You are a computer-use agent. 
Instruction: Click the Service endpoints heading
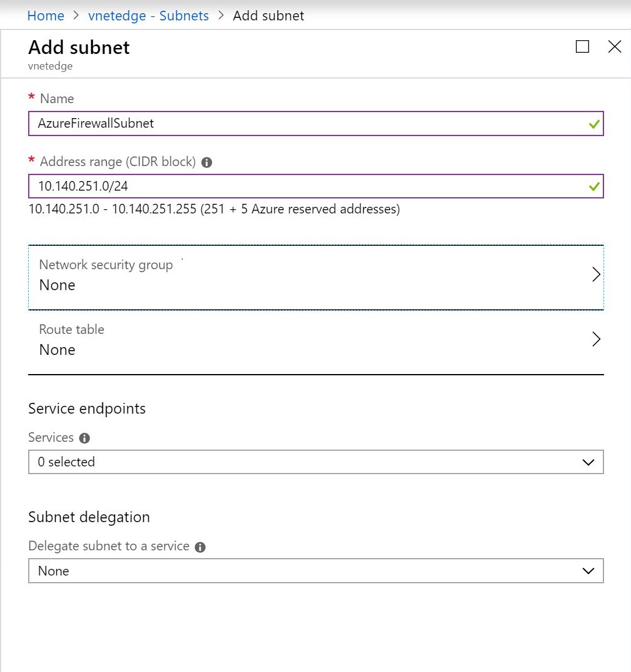(x=87, y=409)
